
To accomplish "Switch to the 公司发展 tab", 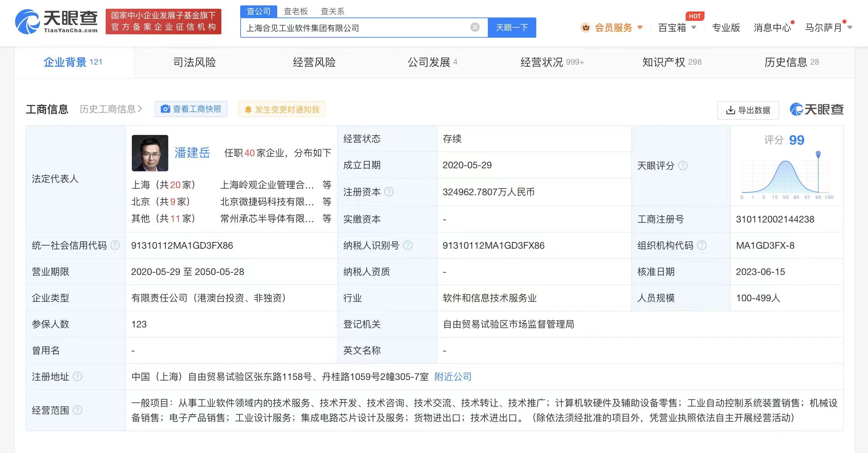I will click(x=433, y=62).
